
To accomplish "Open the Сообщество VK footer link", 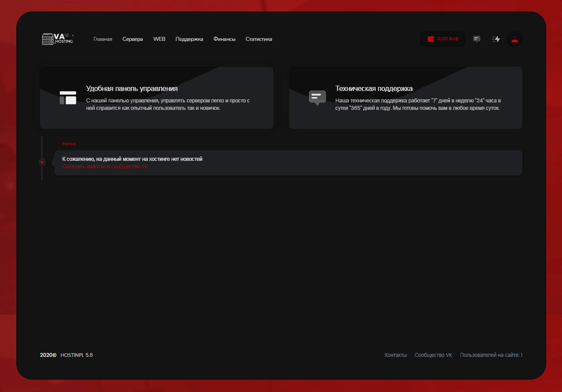I will (433, 355).
